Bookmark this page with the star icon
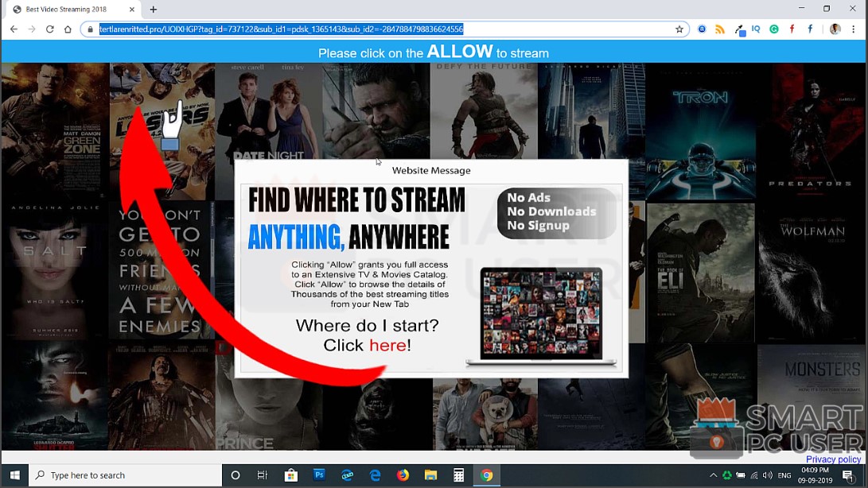Viewport: 868px width, 488px height. click(x=679, y=29)
